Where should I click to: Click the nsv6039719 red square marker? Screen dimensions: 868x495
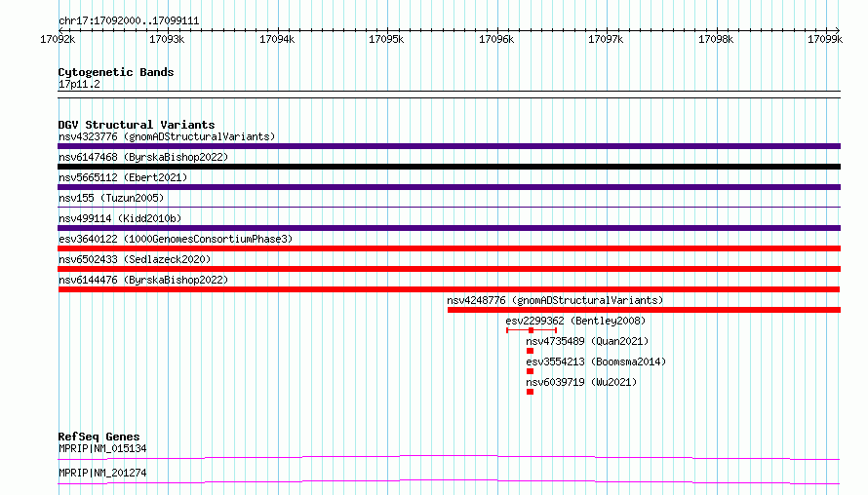530,392
